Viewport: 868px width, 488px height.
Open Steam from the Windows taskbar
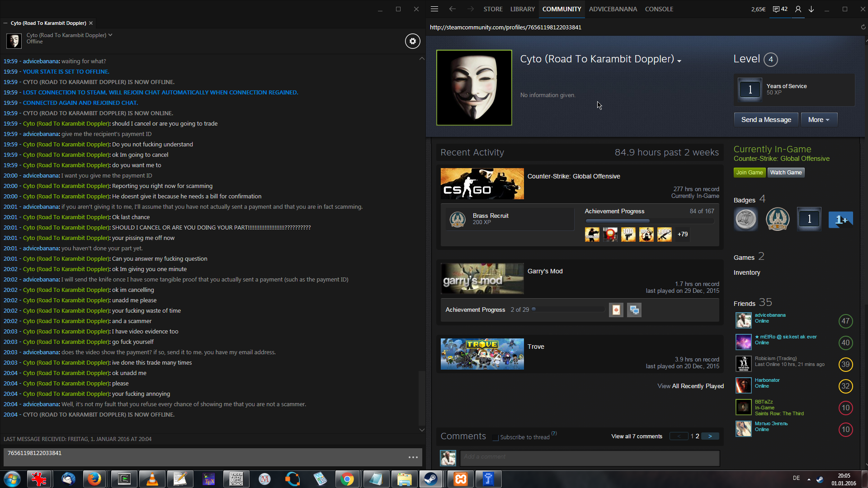pos(431,479)
